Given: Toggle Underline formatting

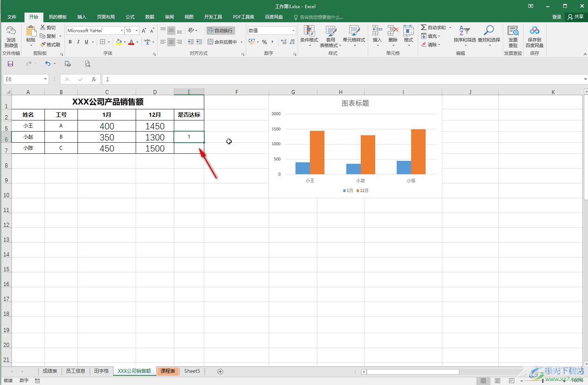Looking at the screenshot, I should coord(86,42).
